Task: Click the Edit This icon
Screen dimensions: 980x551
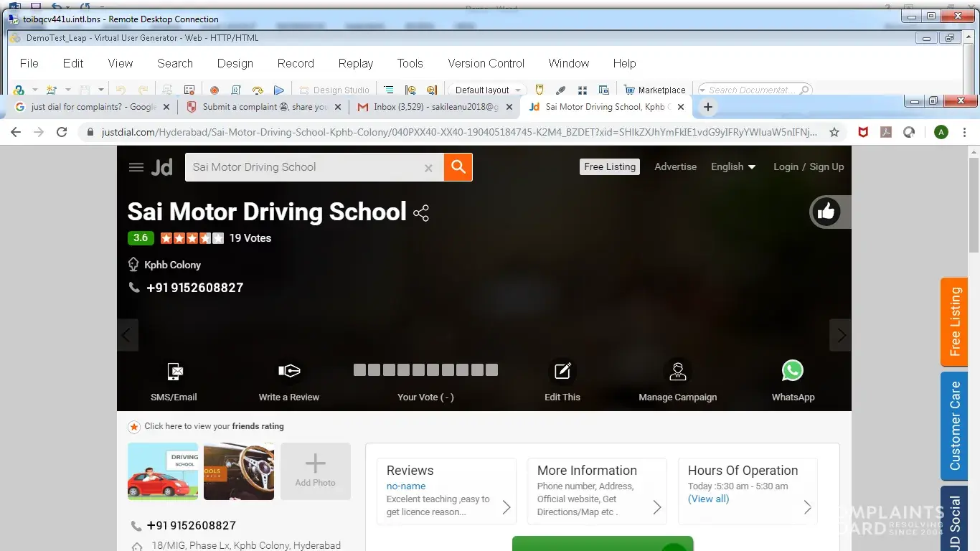Action: tap(562, 371)
